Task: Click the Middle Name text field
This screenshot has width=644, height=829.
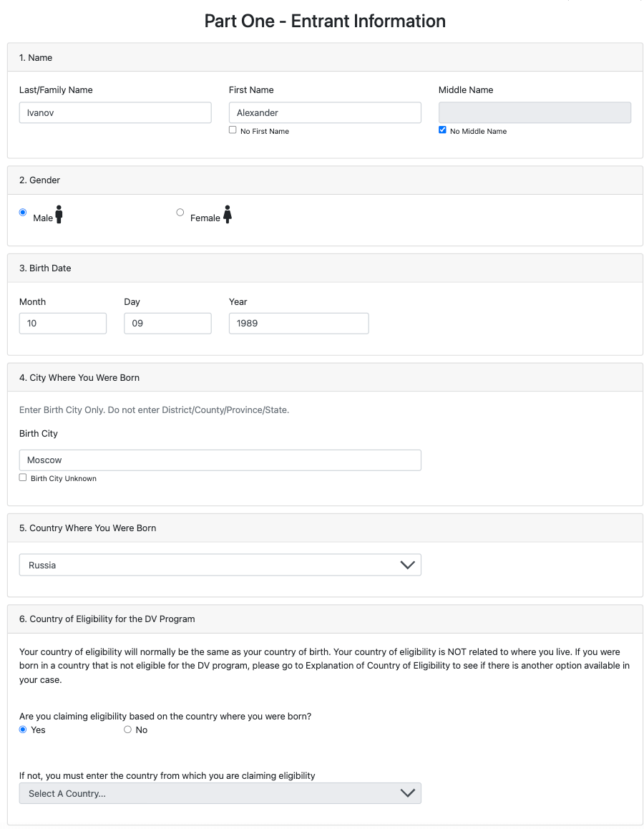Action: pos(534,112)
